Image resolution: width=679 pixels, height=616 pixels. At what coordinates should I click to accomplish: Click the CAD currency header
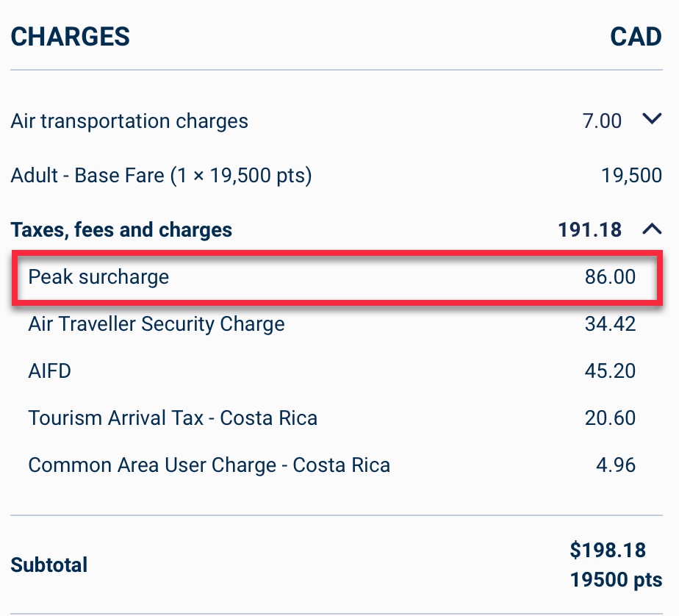636,37
